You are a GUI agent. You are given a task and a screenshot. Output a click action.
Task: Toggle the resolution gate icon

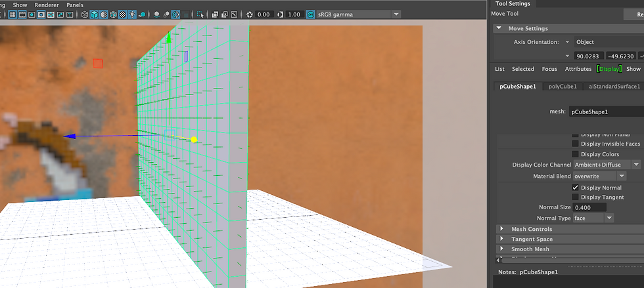point(32,14)
